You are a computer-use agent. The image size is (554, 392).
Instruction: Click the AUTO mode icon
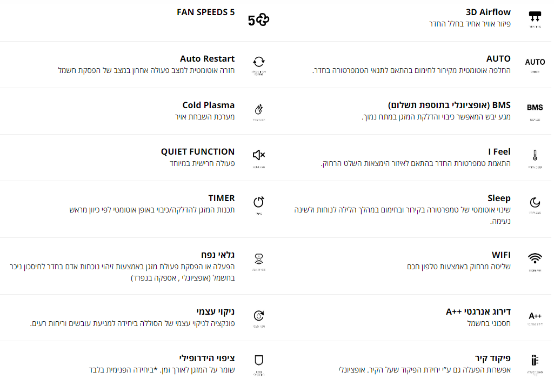(x=535, y=62)
